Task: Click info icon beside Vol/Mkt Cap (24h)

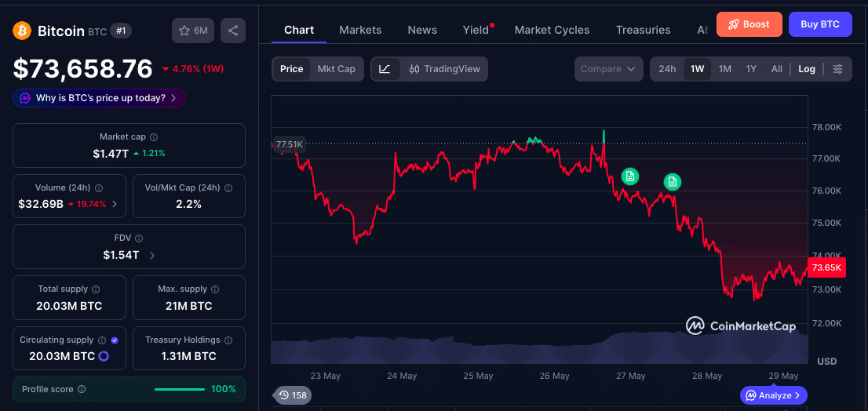Action: point(228,188)
